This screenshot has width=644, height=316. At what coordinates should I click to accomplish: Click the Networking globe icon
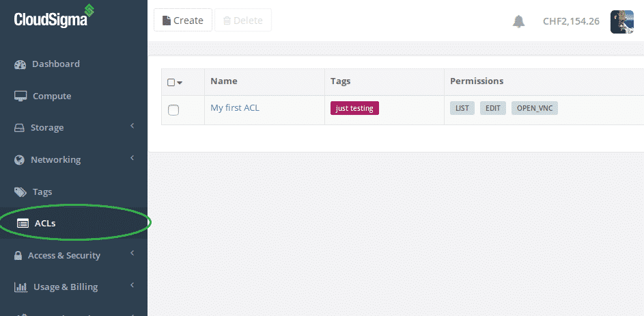19,159
